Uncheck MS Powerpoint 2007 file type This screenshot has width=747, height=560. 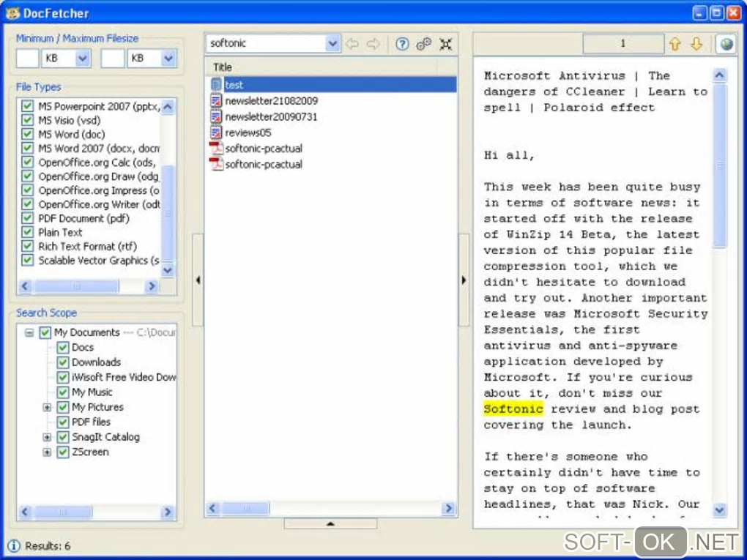click(28, 105)
